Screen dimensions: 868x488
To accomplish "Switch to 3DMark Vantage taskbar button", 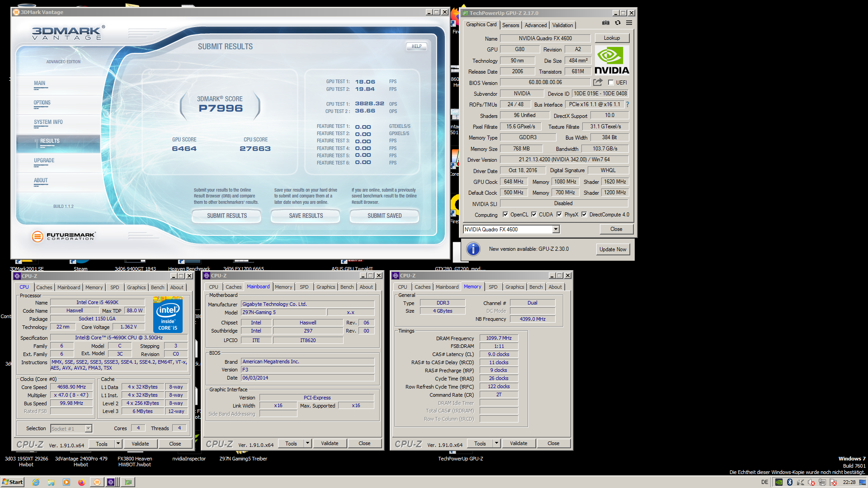I will [x=97, y=482].
